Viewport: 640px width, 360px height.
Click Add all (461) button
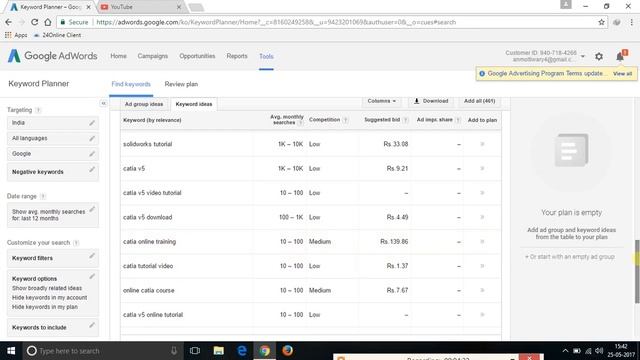480,101
